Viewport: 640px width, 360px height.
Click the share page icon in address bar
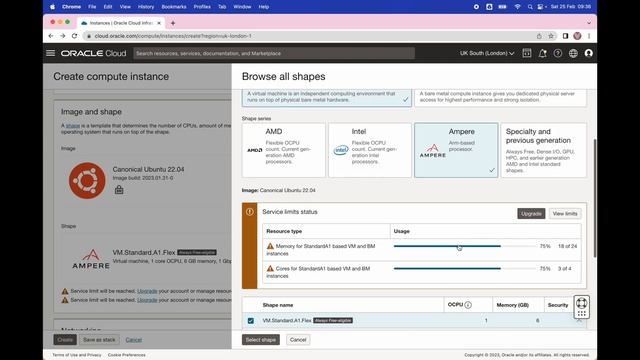point(539,36)
